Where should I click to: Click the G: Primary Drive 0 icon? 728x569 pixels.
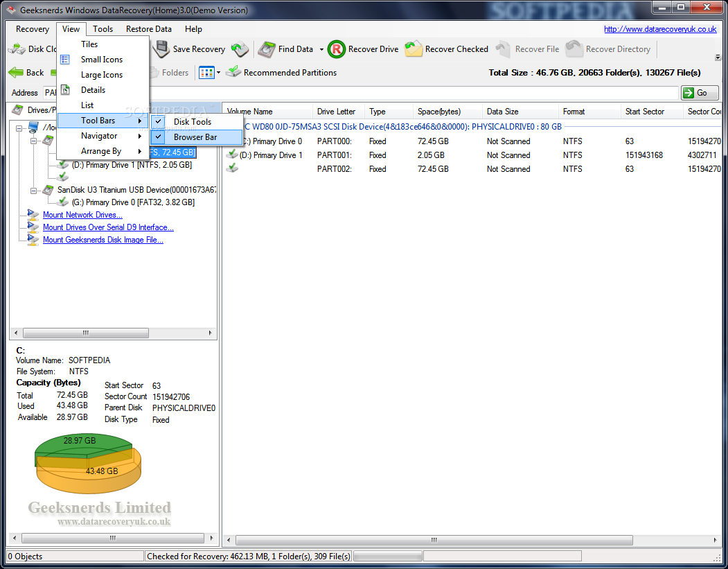pos(62,202)
